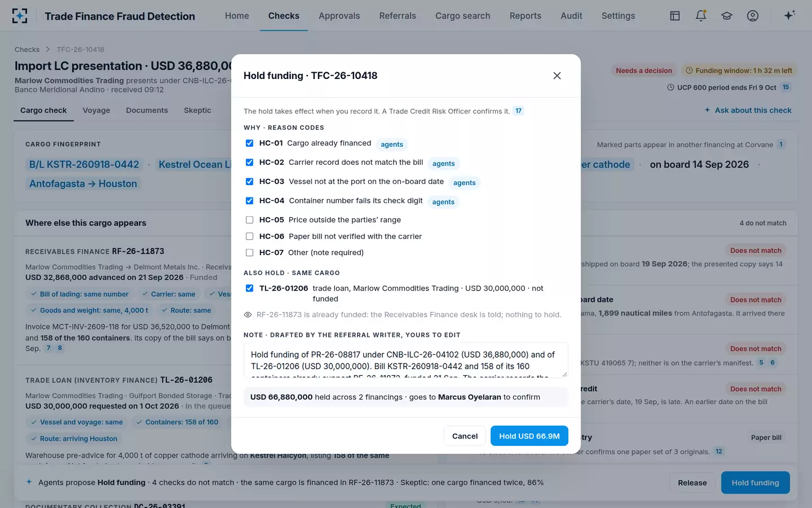Confirm with the Hold USD 66.9M button
Image resolution: width=812 pixels, height=508 pixels.
(529, 436)
